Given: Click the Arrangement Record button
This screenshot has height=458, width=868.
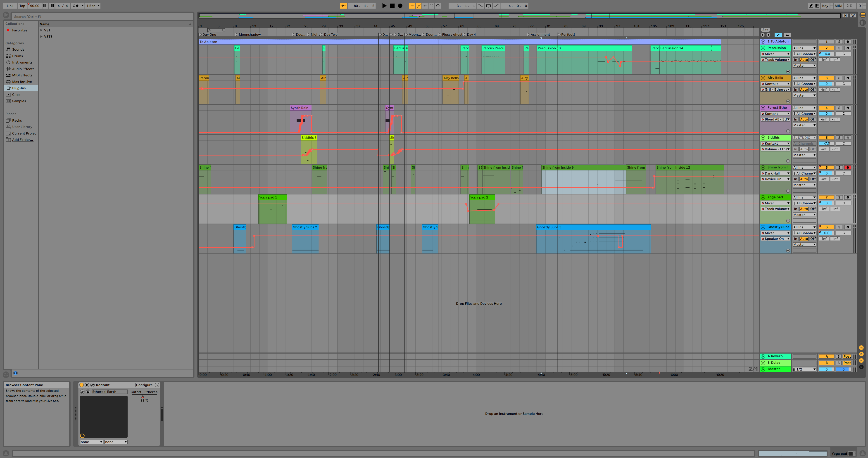Looking at the screenshot, I should click(x=400, y=6).
